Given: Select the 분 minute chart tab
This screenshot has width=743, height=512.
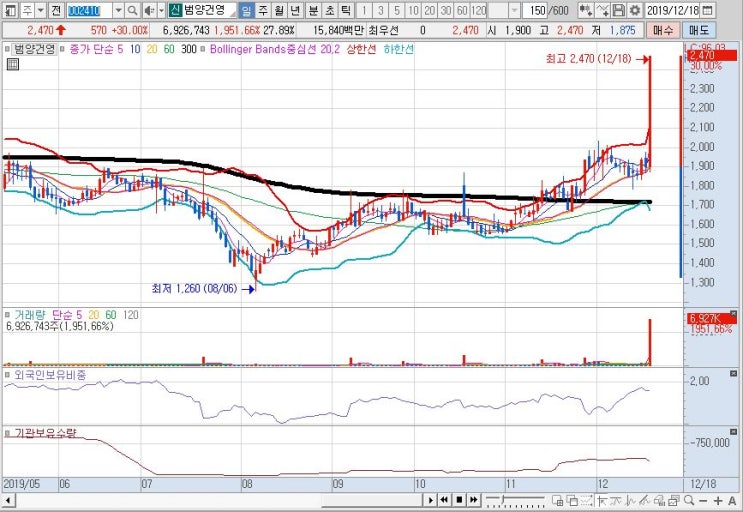Looking at the screenshot, I should pos(313,10).
